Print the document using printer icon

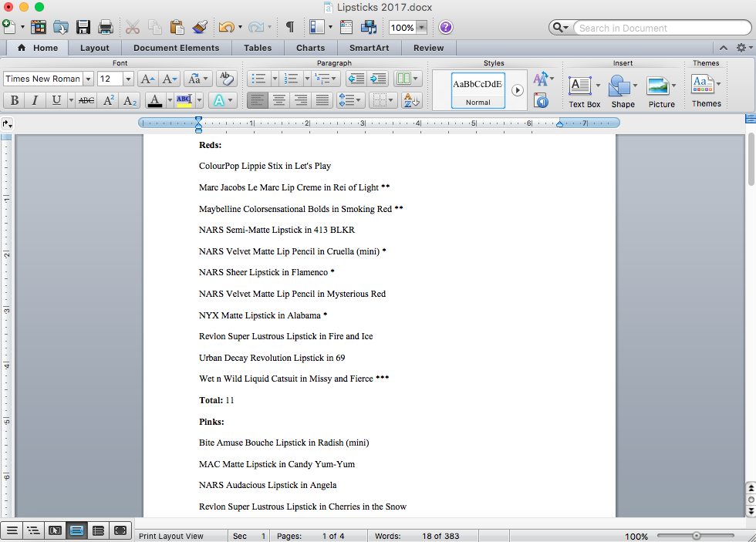coord(106,27)
